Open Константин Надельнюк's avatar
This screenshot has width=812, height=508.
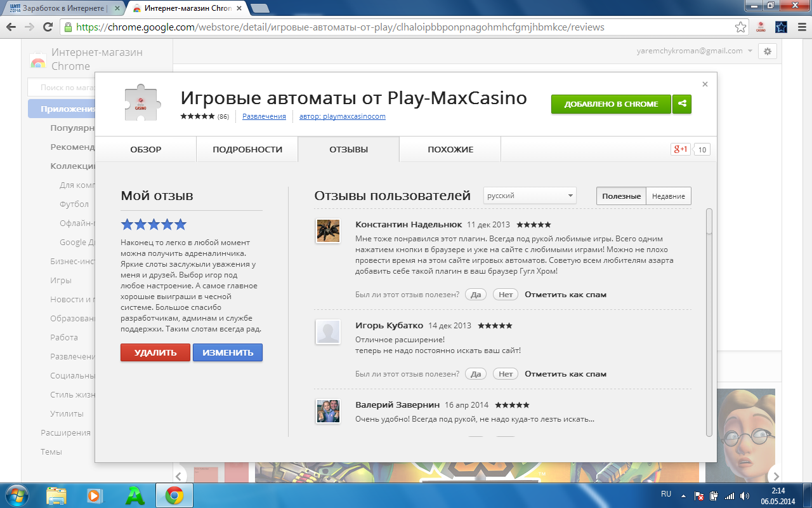coord(328,231)
